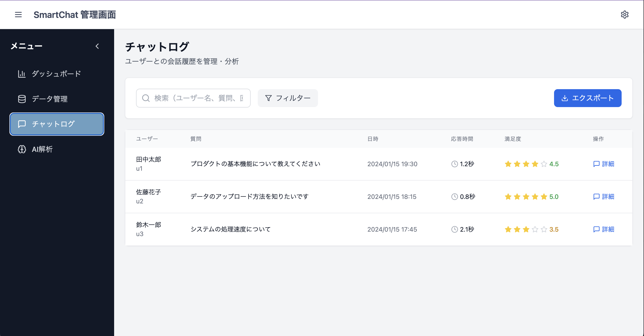The image size is (644, 336).
Task: Select the full five-star rating of 佐藤花子
Action: pos(526,197)
